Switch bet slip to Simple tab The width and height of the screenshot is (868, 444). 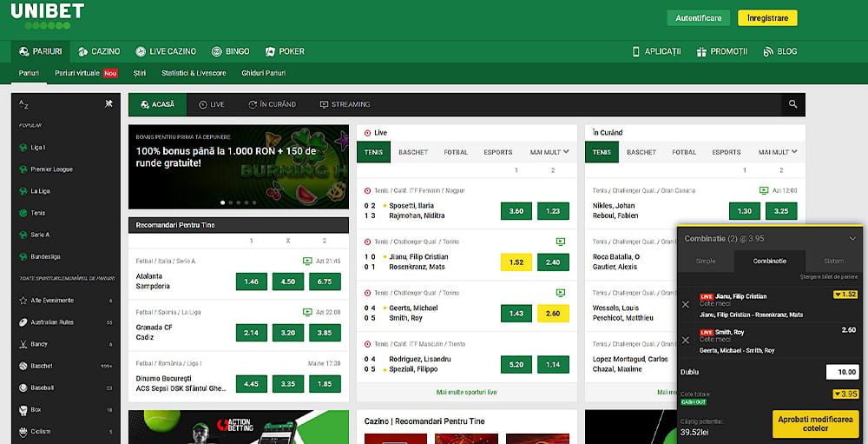coord(706,261)
